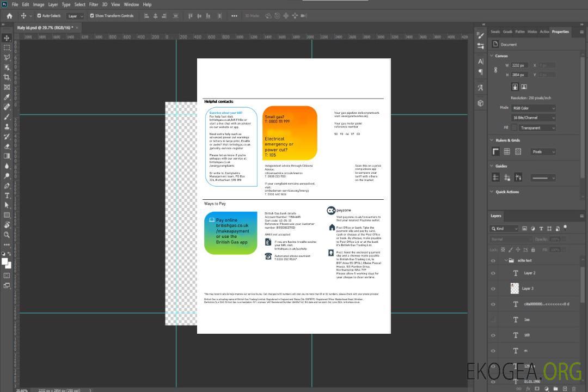The height and width of the screenshot is (392, 588).
Task: Toggle Show Transform Controls checkbox
Action: coord(92,16)
